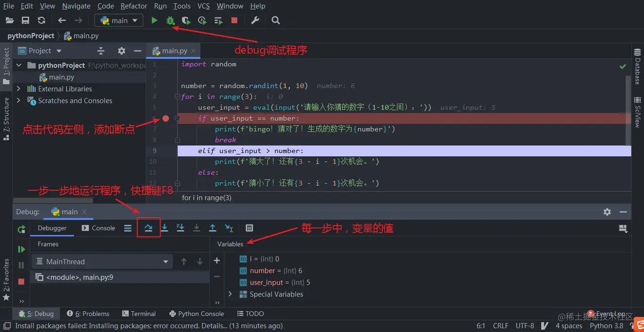Click the Open folder toolbar icon
This screenshot has height=332, width=644.
(9, 20)
